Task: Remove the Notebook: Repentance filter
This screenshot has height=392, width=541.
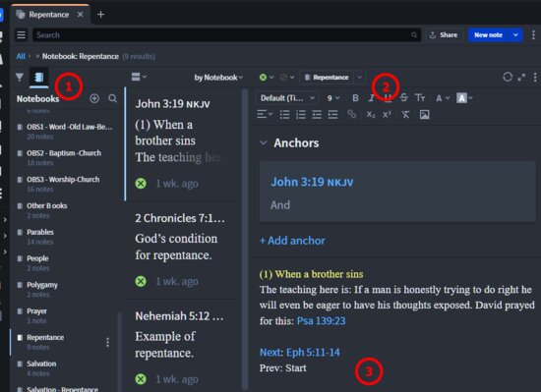Action: (37, 56)
